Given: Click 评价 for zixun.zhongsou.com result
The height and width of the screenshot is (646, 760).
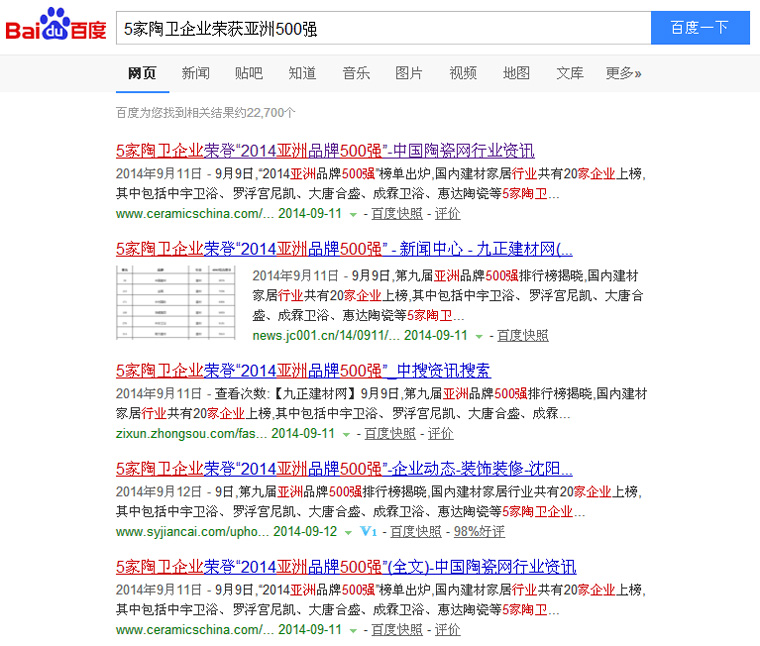Looking at the screenshot, I should click(441, 433).
